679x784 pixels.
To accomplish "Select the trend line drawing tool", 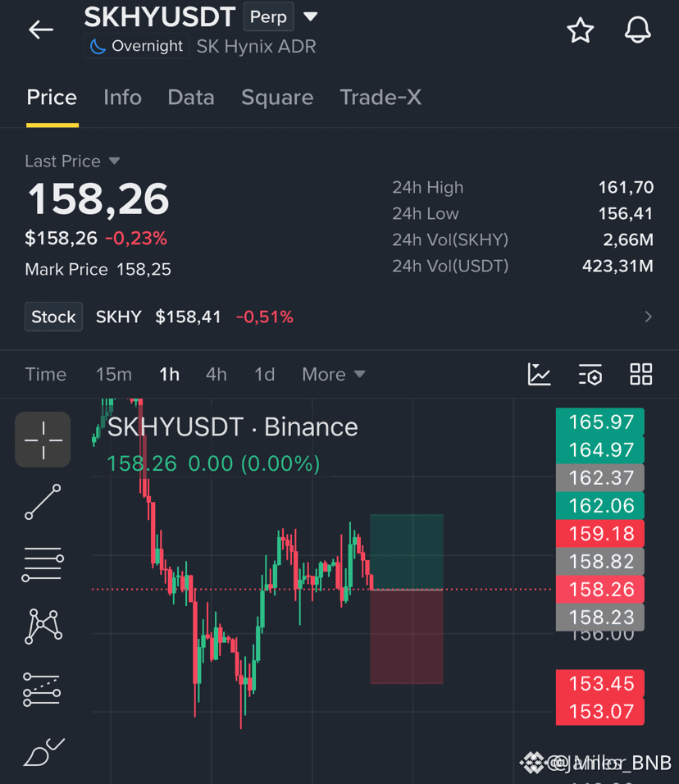I will (x=43, y=502).
